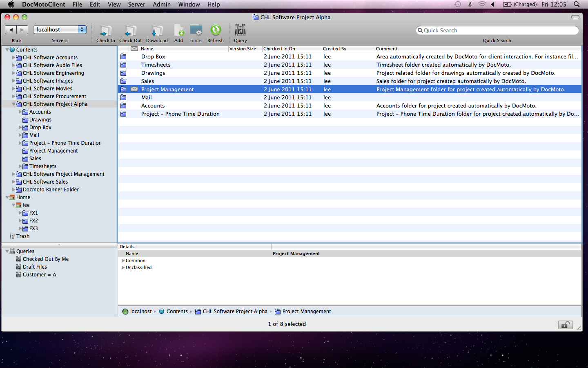The image size is (588, 368).
Task: Open the Window menu
Action: (189, 4)
